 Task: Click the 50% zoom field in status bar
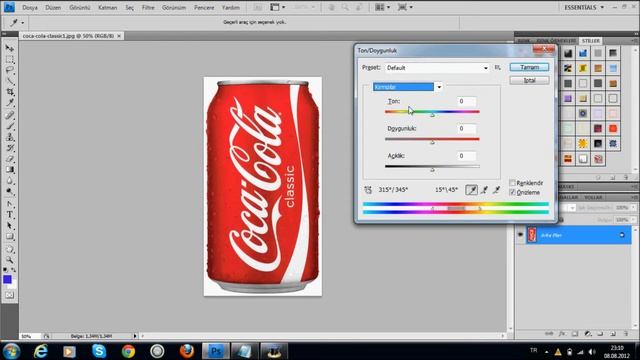[30, 336]
